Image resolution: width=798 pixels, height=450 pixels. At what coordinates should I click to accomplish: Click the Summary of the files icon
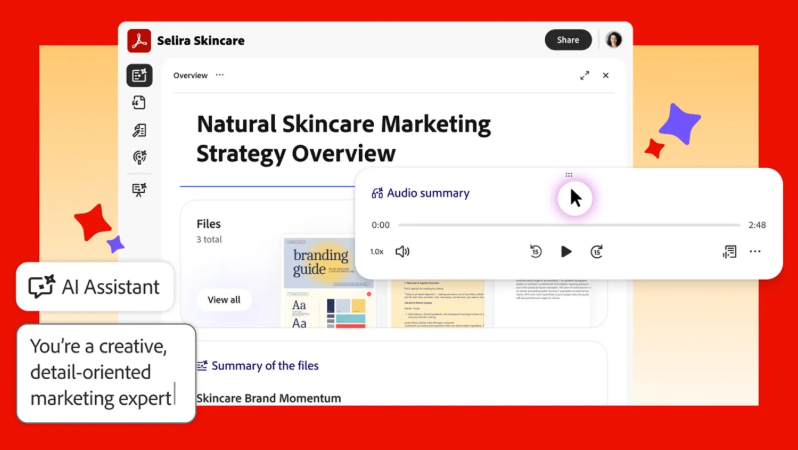click(202, 365)
